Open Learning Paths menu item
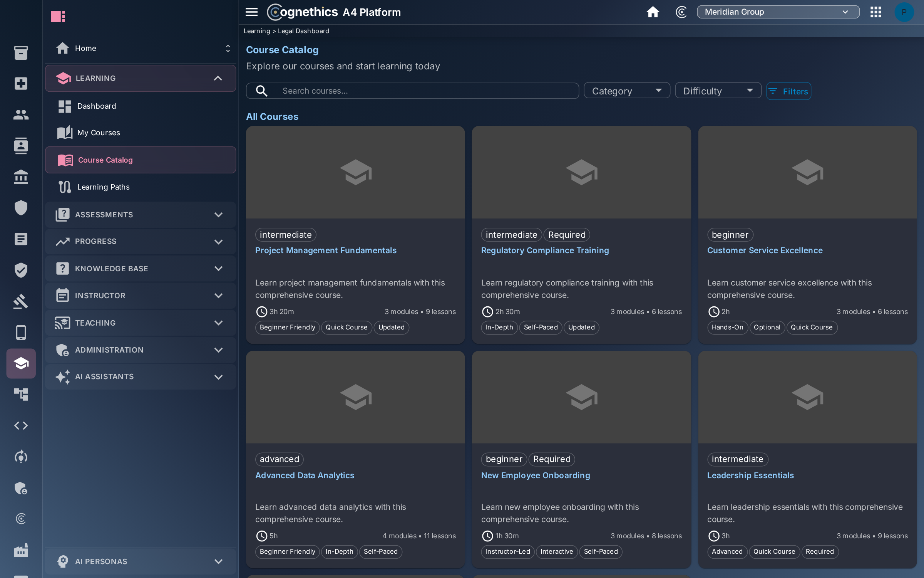The width and height of the screenshot is (924, 578). pyautogui.click(x=141, y=187)
